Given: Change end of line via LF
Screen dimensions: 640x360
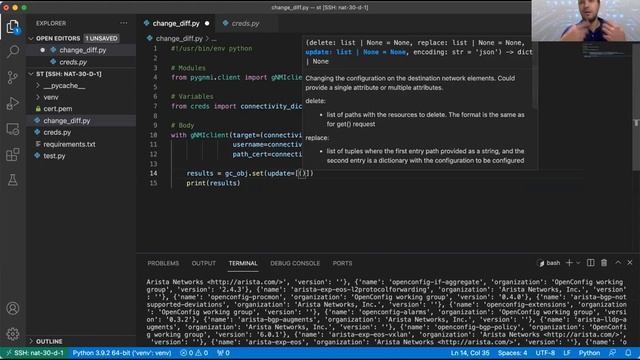Looking at the screenshot, I should tap(567, 353).
